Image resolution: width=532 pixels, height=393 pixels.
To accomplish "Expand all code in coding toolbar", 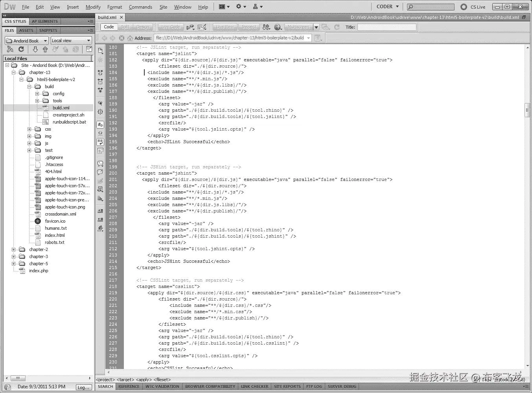I will click(100, 90).
